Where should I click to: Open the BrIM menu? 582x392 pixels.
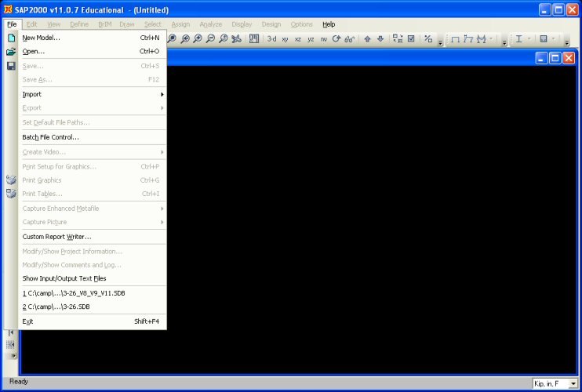coord(104,24)
